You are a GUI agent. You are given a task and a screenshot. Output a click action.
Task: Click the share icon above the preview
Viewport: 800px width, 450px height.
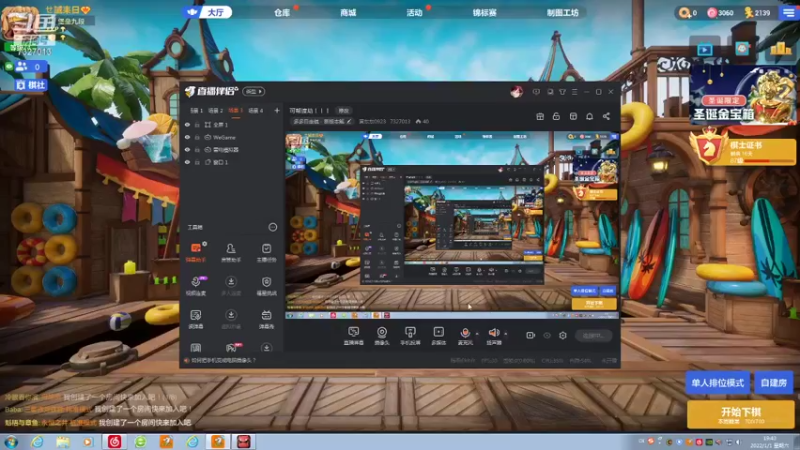tap(606, 116)
